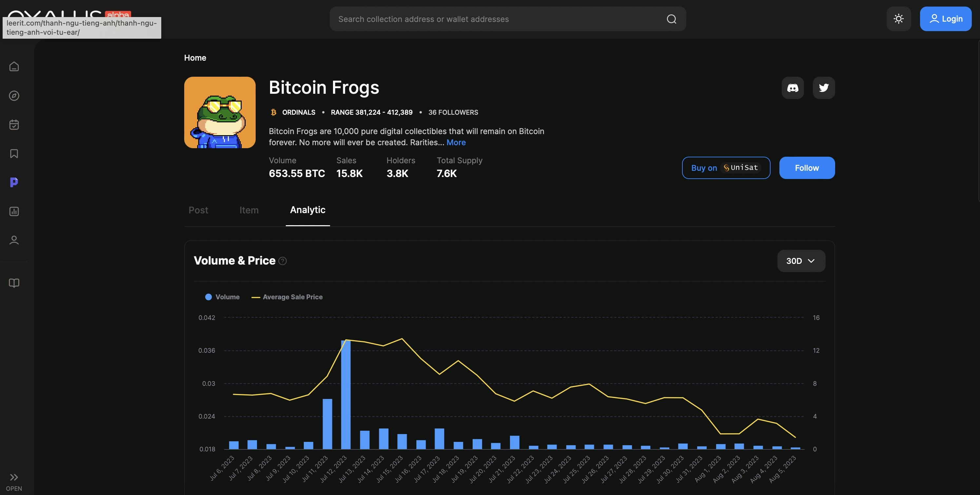Screen dimensions: 980x495
Task: Click the 7.6K total supply value
Action: pyautogui.click(x=447, y=173)
